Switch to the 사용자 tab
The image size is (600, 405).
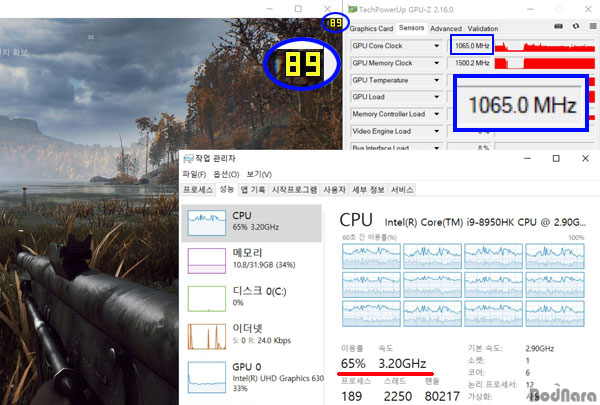[x=334, y=189]
